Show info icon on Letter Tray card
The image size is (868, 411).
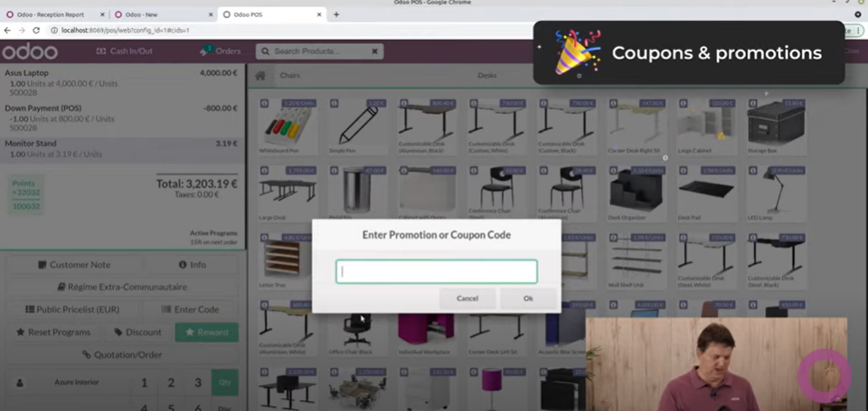[265, 238]
